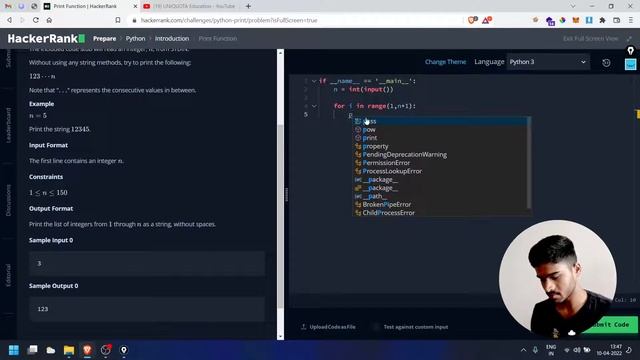Click Upload Code as File

pyautogui.click(x=328, y=327)
